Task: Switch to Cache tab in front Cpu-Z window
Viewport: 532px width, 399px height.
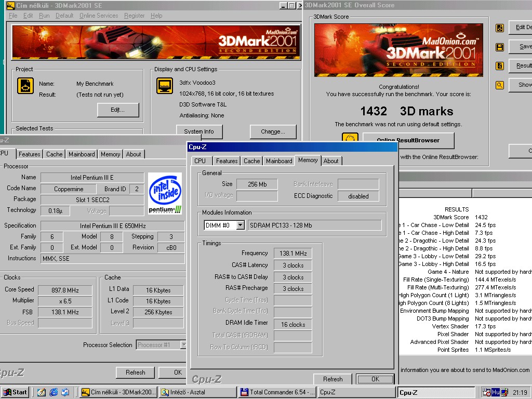Action: (x=252, y=161)
